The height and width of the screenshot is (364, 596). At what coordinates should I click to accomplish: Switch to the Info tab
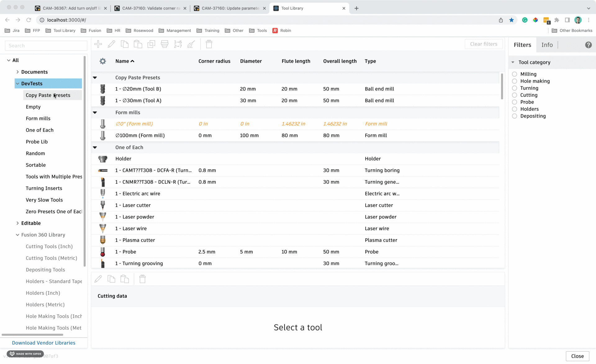click(x=547, y=45)
